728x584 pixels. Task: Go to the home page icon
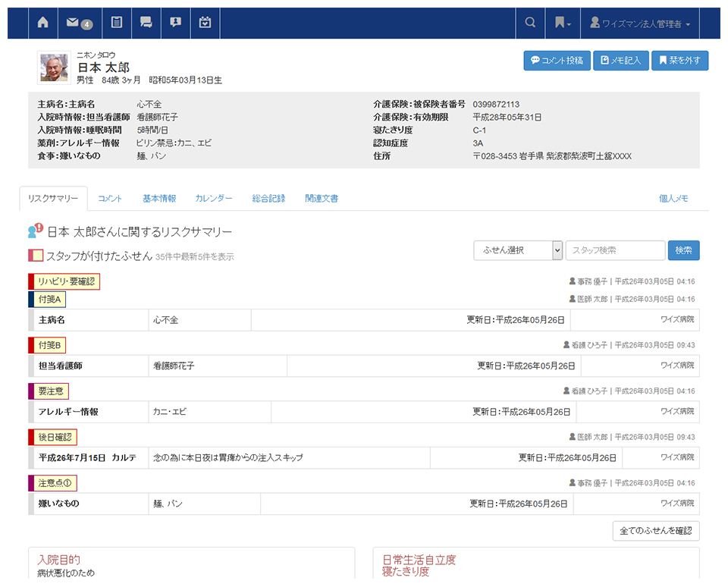click(x=42, y=23)
